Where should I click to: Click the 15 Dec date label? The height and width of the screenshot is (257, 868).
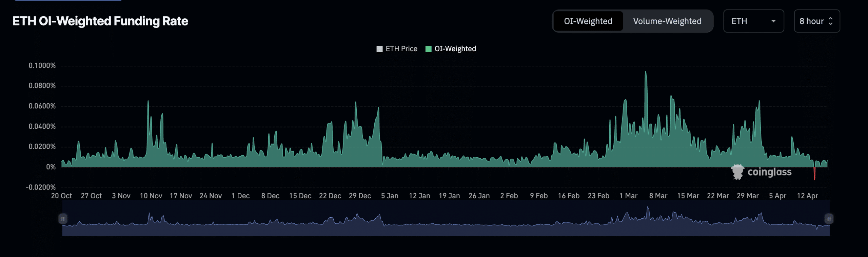click(x=300, y=196)
